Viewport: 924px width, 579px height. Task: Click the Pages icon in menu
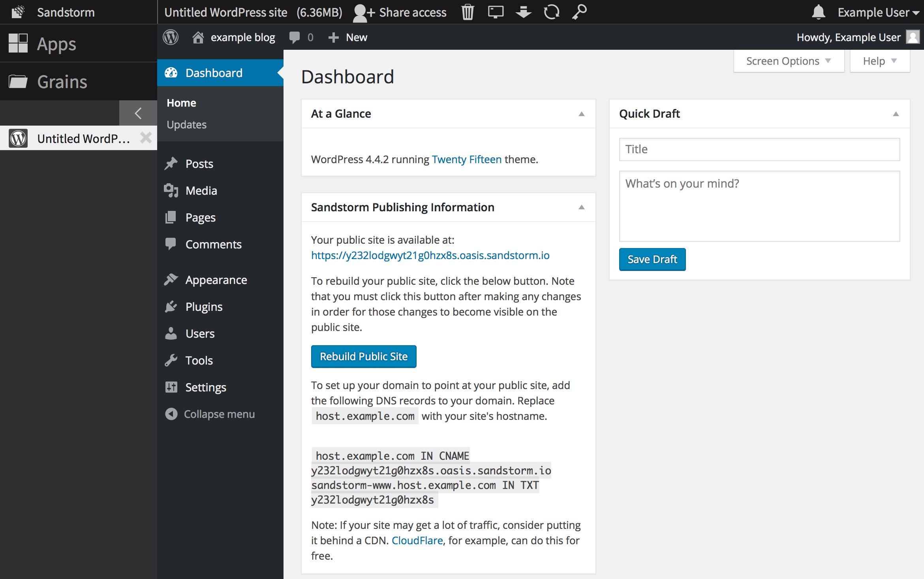pos(171,217)
